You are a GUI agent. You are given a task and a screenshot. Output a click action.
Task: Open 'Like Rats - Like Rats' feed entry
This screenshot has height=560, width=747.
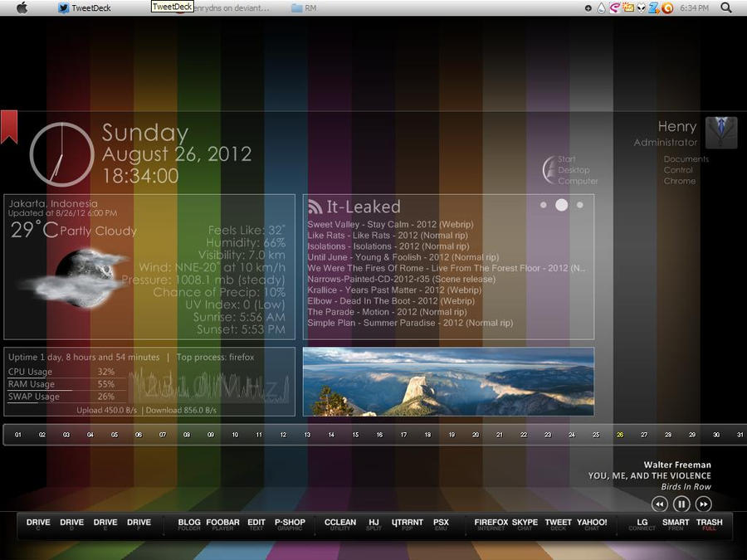(388, 236)
